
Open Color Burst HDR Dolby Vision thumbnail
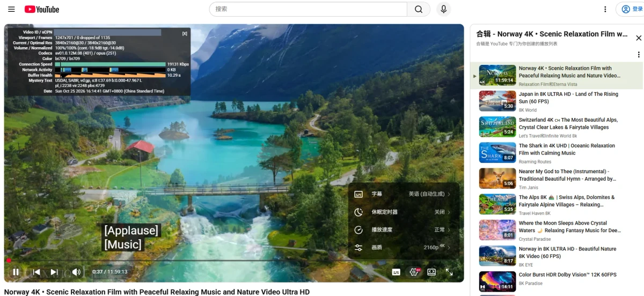coord(497,281)
